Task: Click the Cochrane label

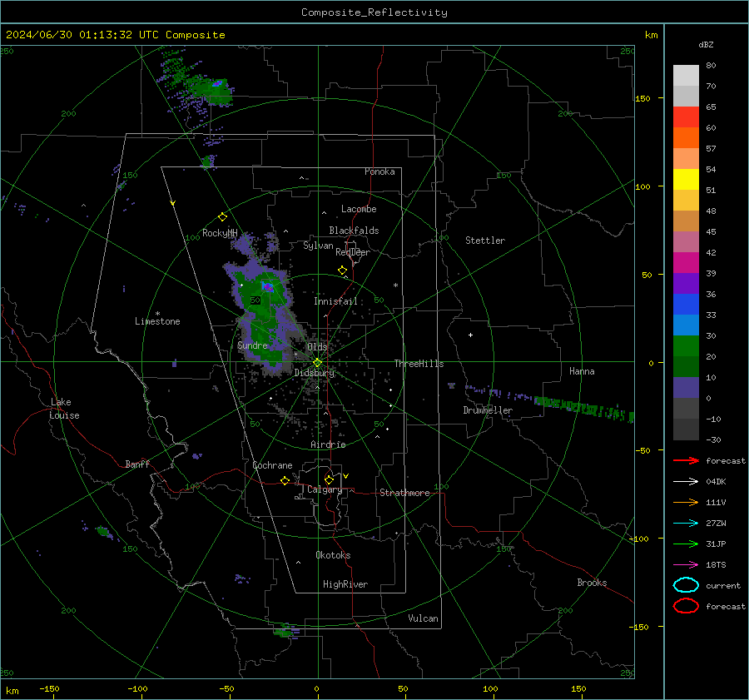Action: (x=272, y=465)
